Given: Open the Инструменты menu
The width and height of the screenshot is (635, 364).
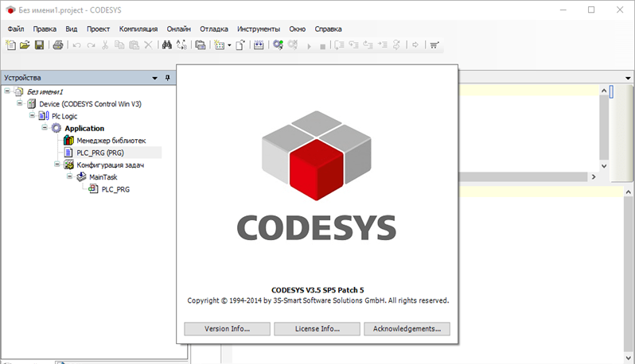Looking at the screenshot, I should click(x=259, y=29).
